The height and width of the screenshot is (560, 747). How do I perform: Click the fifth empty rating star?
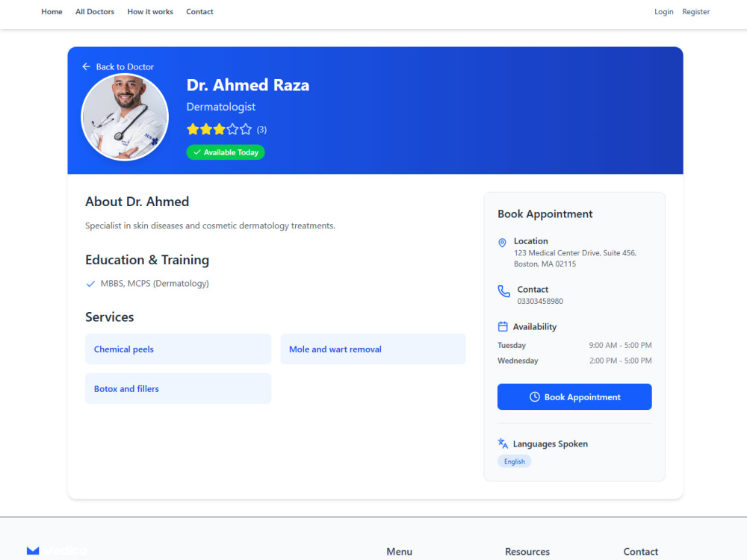pyautogui.click(x=246, y=129)
